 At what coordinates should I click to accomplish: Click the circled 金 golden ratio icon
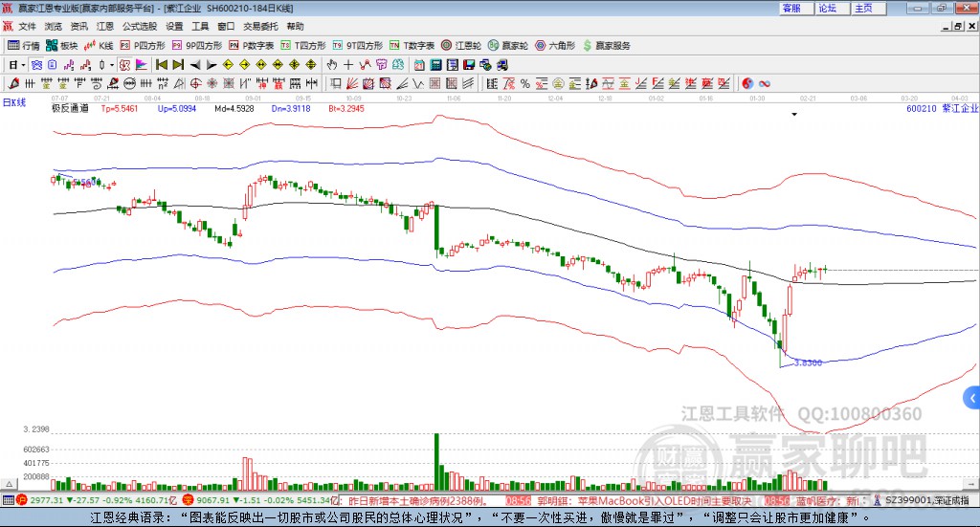tap(558, 83)
